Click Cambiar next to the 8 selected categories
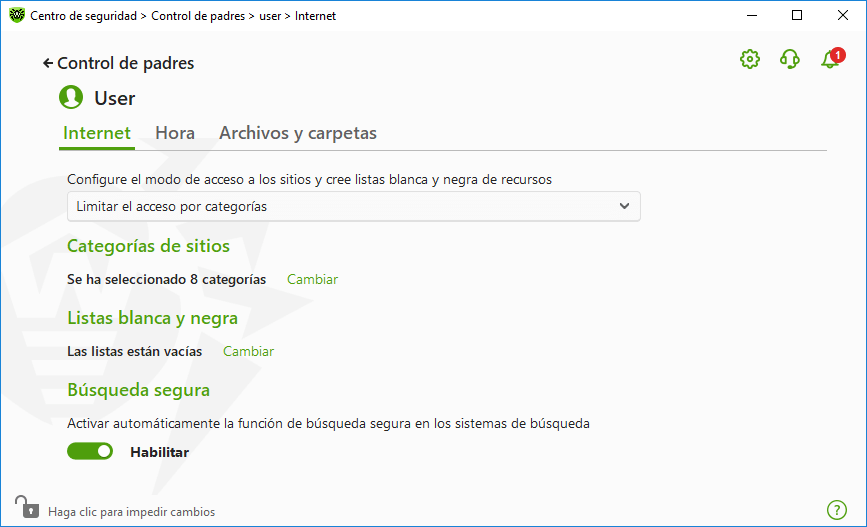Image resolution: width=867 pixels, height=527 pixels. pos(312,279)
